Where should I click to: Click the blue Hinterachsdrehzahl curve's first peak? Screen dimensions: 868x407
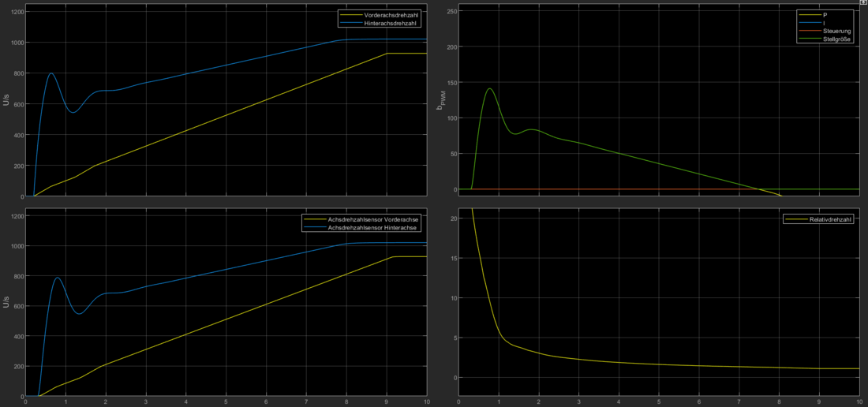tap(51, 73)
